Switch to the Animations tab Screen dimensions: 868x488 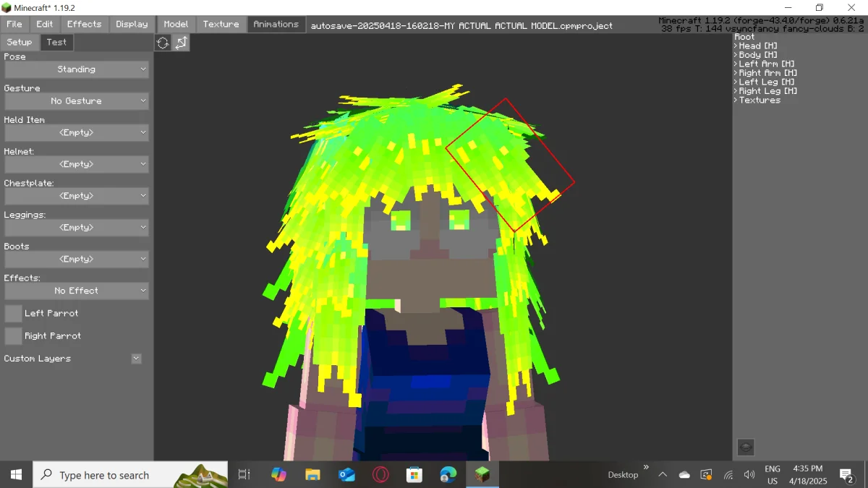276,24
